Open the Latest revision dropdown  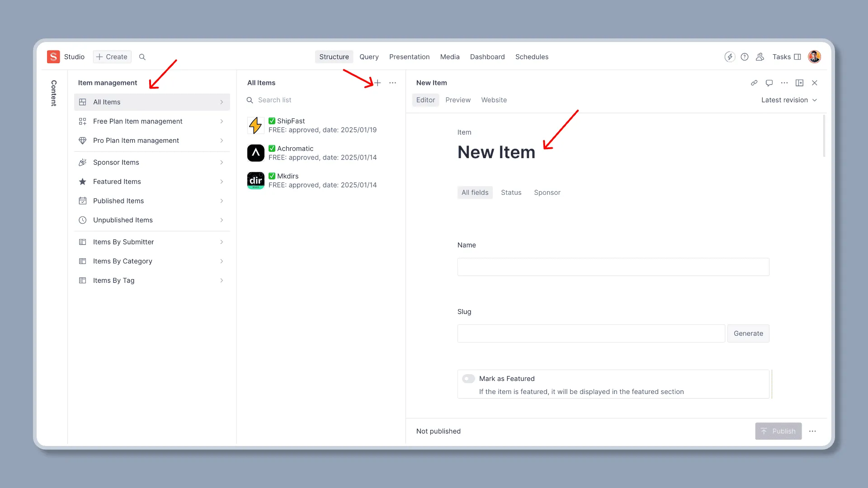pos(789,100)
